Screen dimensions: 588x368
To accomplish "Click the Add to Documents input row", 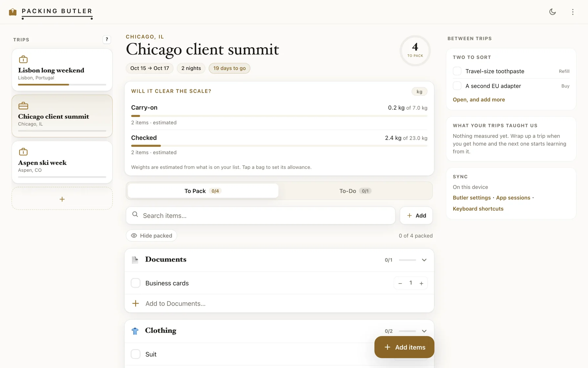I will (279, 303).
